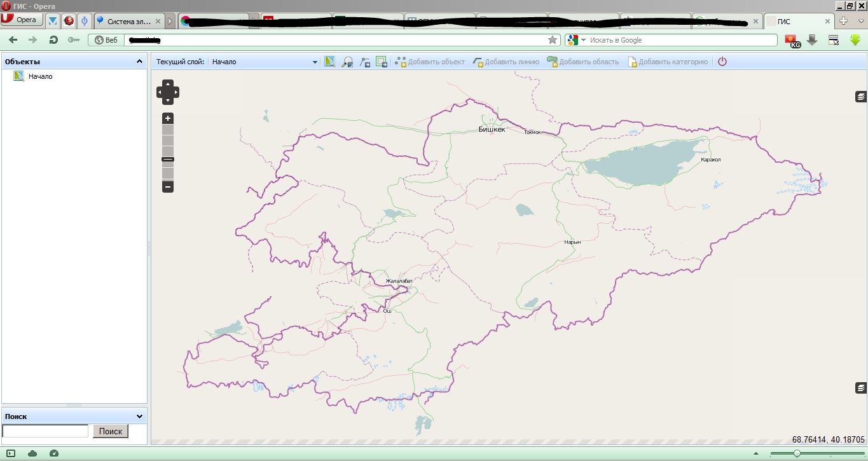Click the map-with-magnifier toolbar icon

329,62
